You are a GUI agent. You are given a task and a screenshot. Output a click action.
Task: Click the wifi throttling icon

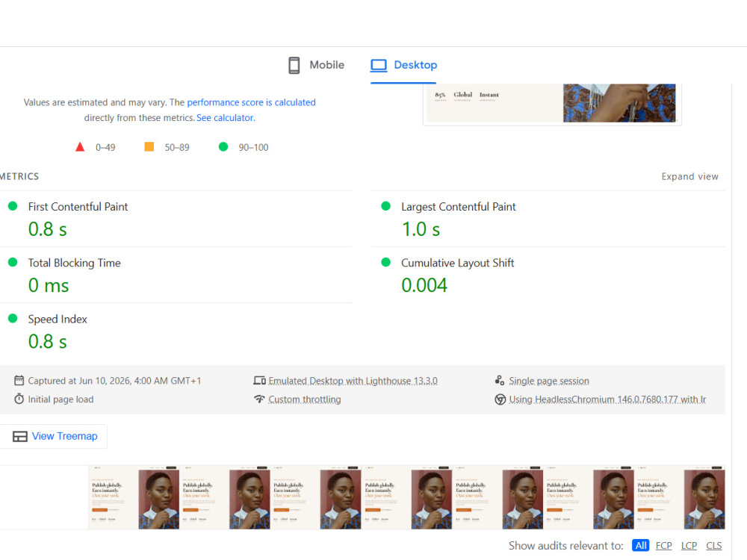(259, 399)
